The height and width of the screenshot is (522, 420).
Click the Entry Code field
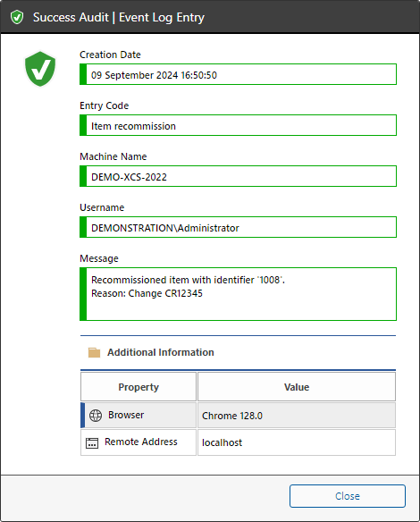[238, 125]
